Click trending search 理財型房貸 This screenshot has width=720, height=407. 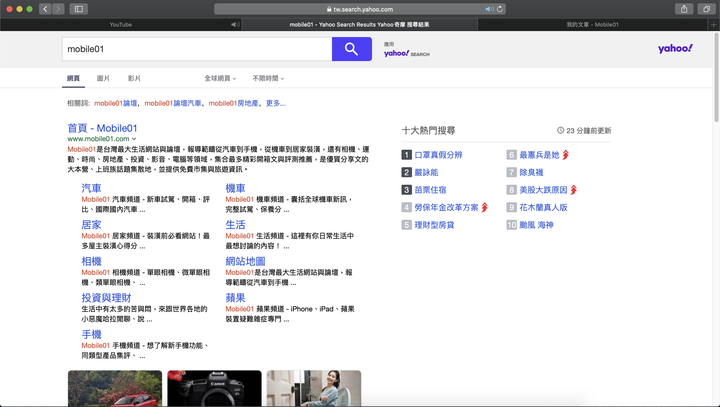(x=434, y=225)
